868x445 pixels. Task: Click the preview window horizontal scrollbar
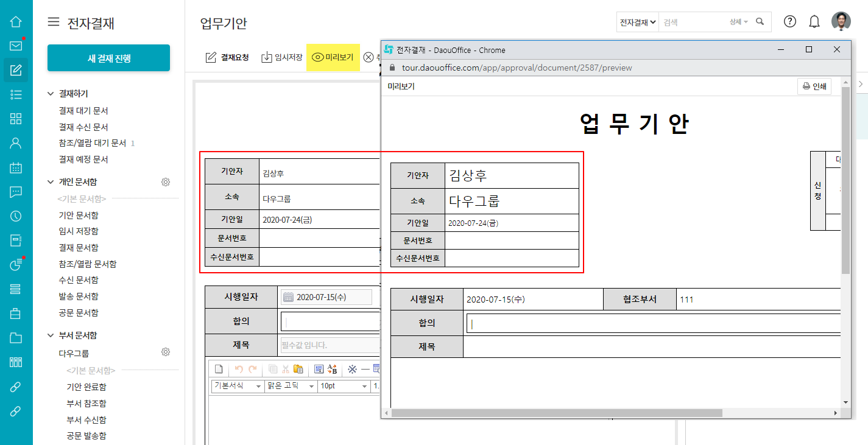(556, 413)
